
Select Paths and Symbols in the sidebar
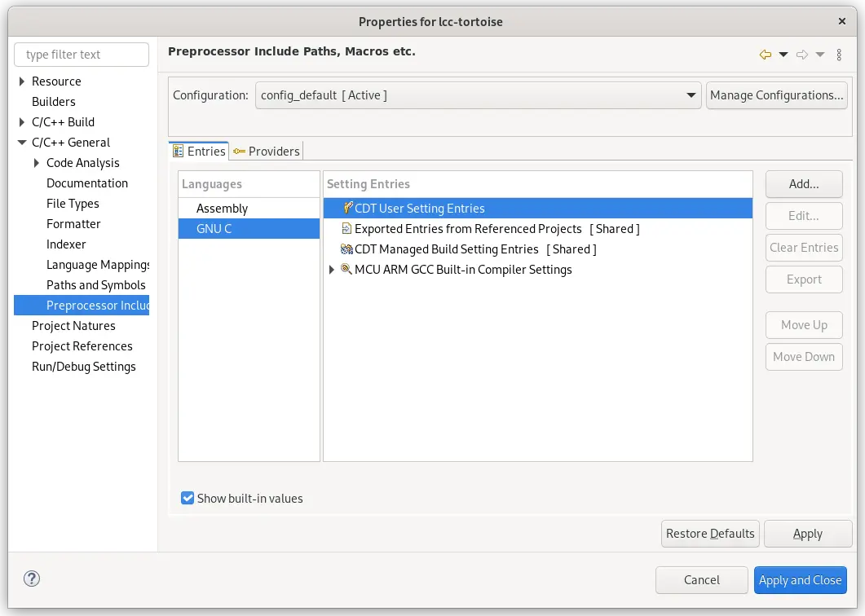(96, 284)
